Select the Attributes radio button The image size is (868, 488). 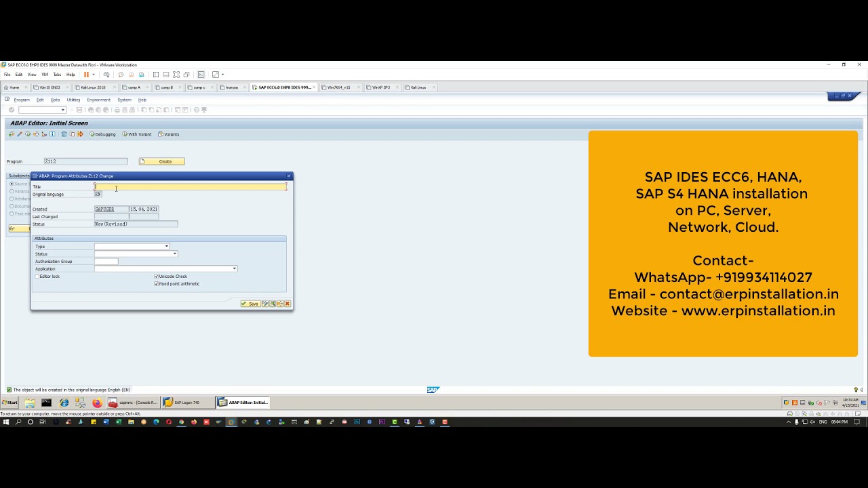click(12, 199)
